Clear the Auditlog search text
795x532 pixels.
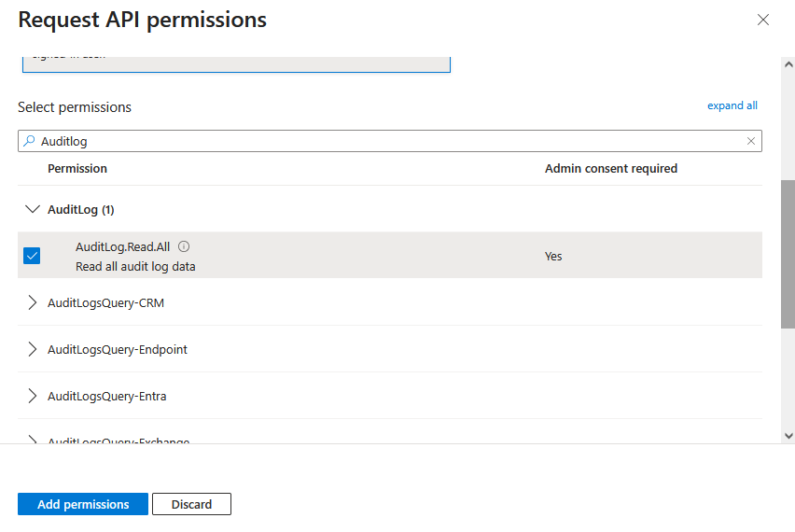751,141
